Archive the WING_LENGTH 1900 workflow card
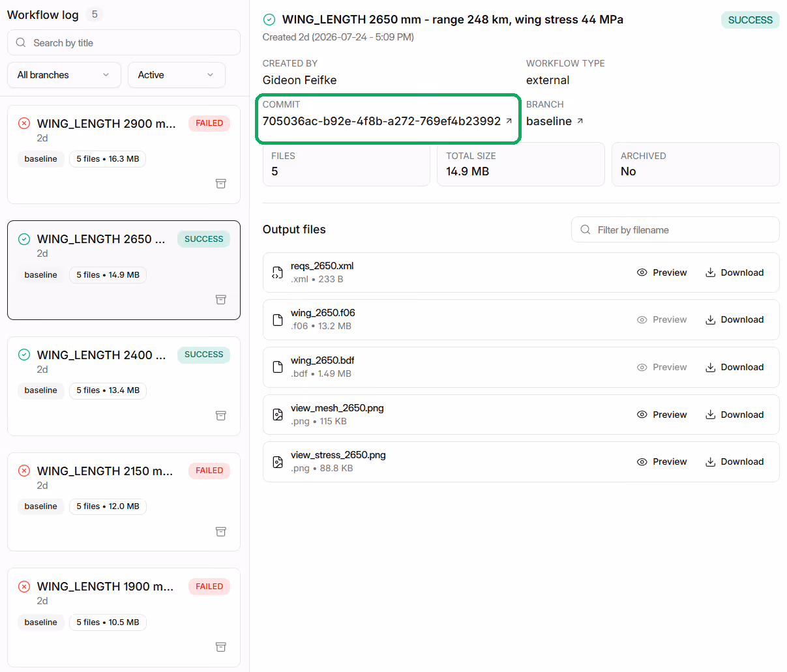 [x=221, y=647]
